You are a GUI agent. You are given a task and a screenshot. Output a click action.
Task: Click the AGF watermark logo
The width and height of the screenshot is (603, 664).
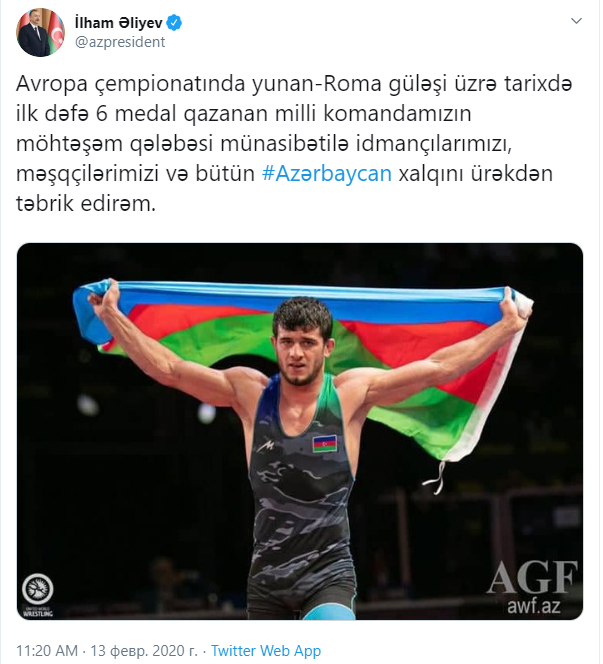tap(532, 577)
